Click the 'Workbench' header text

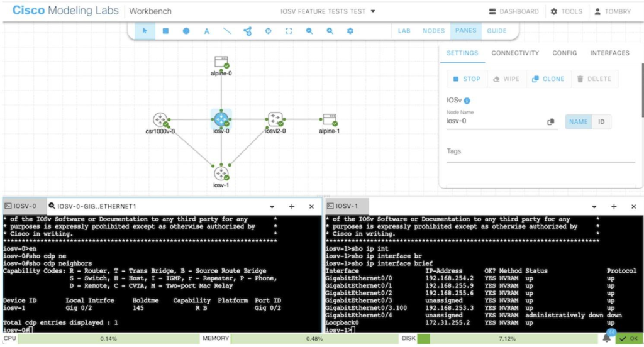point(150,11)
